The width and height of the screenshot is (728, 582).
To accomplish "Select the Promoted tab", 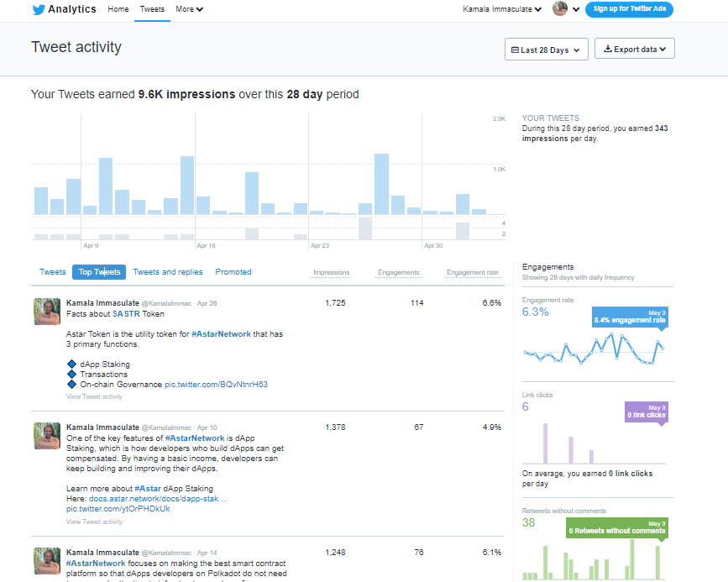I will [233, 271].
